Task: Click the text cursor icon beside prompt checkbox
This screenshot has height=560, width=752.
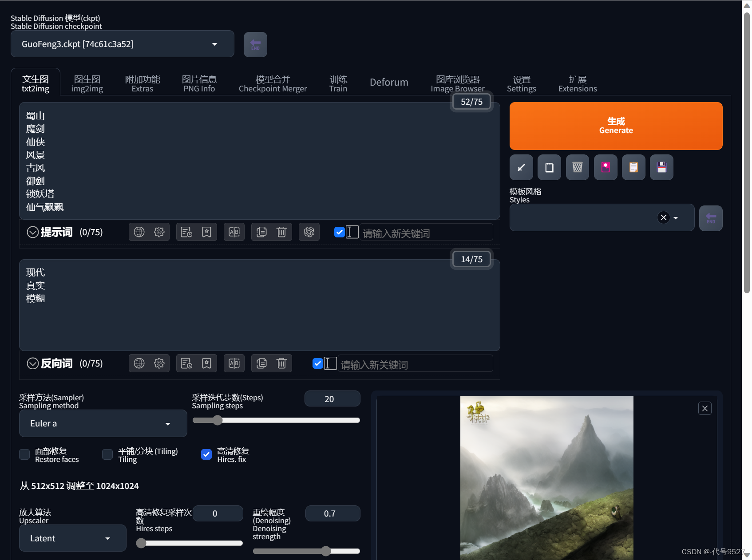Action: pyautogui.click(x=352, y=232)
